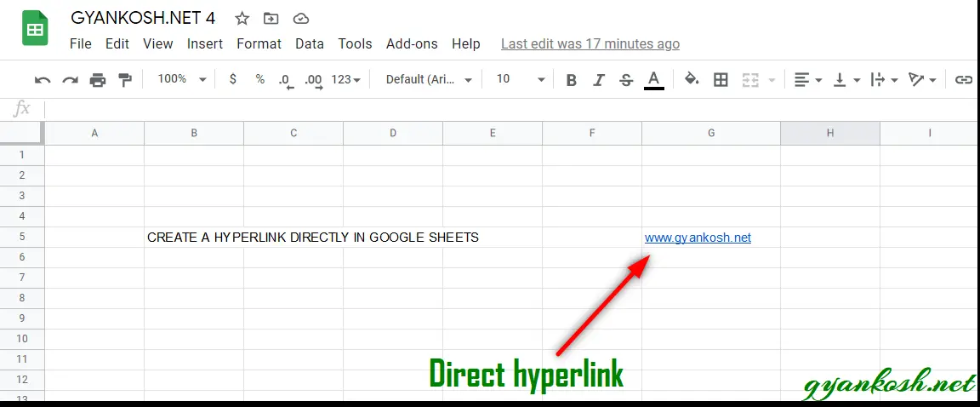Open the Edit menu
The image size is (980, 407).
[x=117, y=43]
